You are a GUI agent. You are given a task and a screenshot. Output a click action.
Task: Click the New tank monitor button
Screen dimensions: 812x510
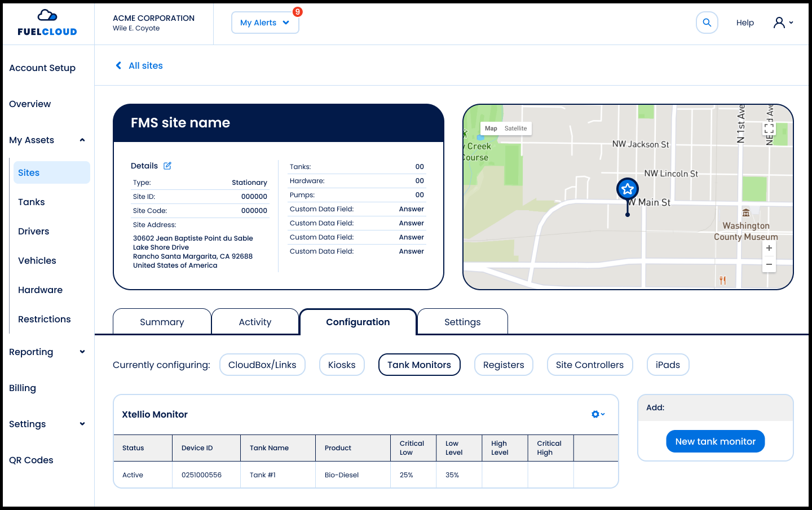715,441
